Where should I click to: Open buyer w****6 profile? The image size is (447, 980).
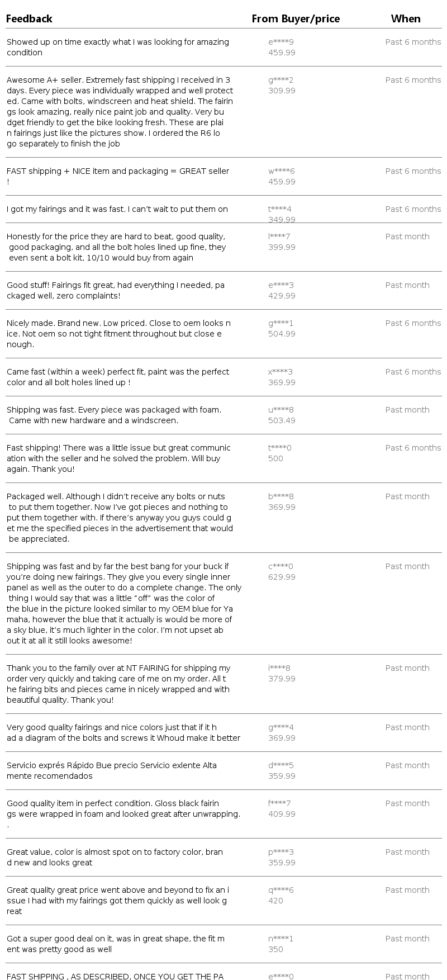click(x=282, y=171)
